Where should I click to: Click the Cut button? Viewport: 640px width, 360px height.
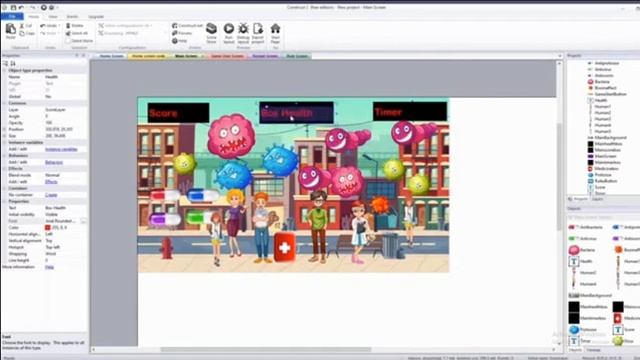tap(26, 26)
